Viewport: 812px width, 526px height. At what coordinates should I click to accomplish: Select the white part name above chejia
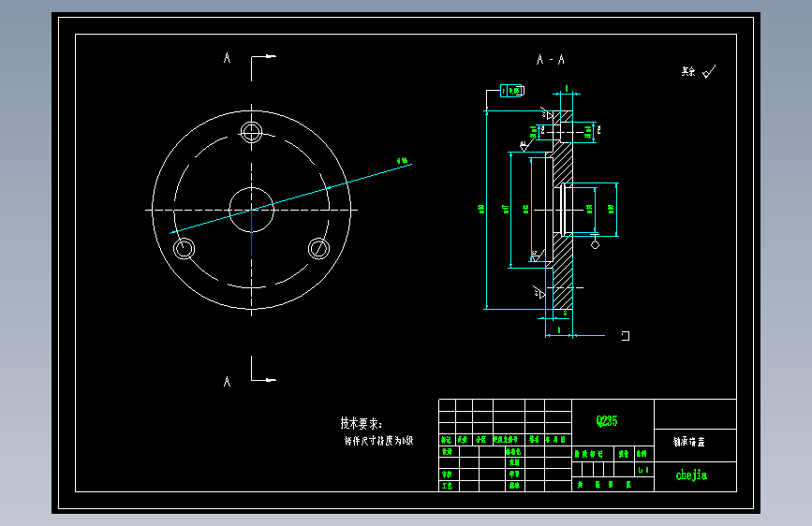688,442
